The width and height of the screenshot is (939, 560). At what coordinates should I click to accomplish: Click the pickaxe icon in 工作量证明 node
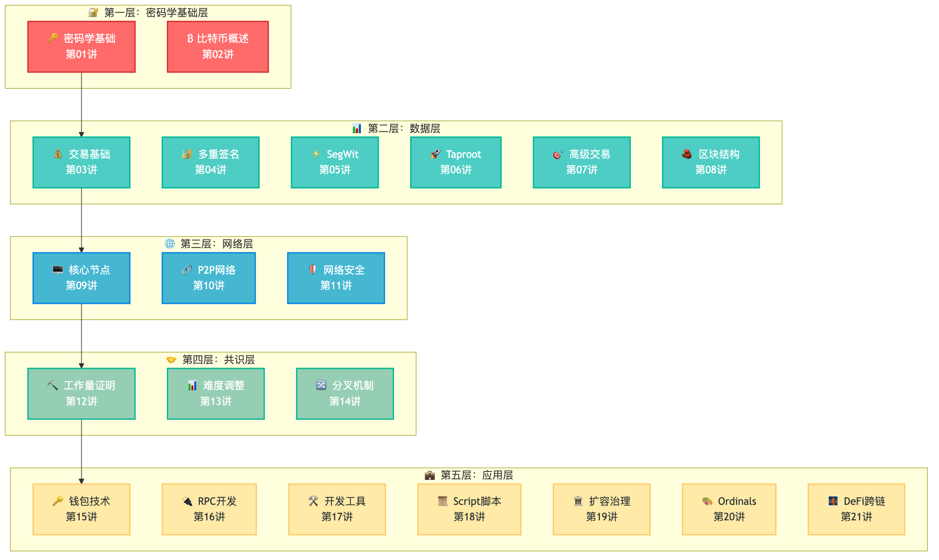pos(53,385)
